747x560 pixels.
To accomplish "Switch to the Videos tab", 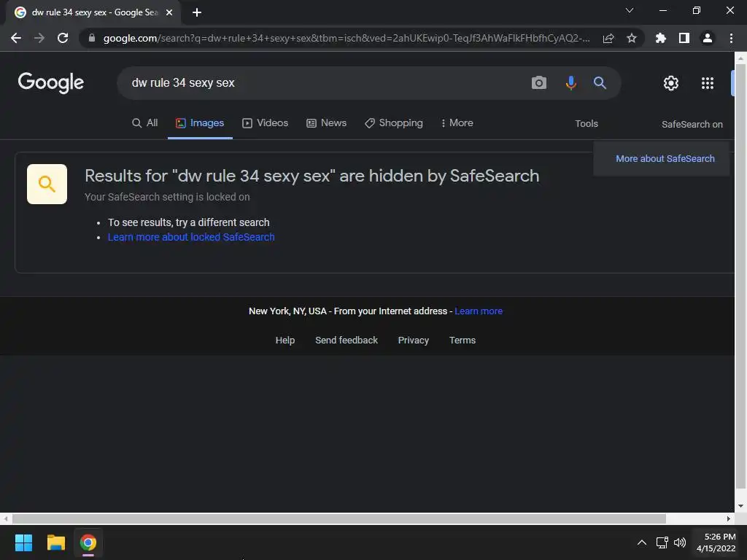I will pos(266,122).
